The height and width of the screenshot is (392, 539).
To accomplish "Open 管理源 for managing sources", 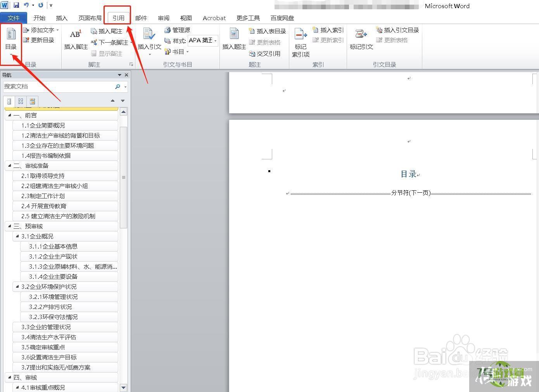I will click(177, 30).
